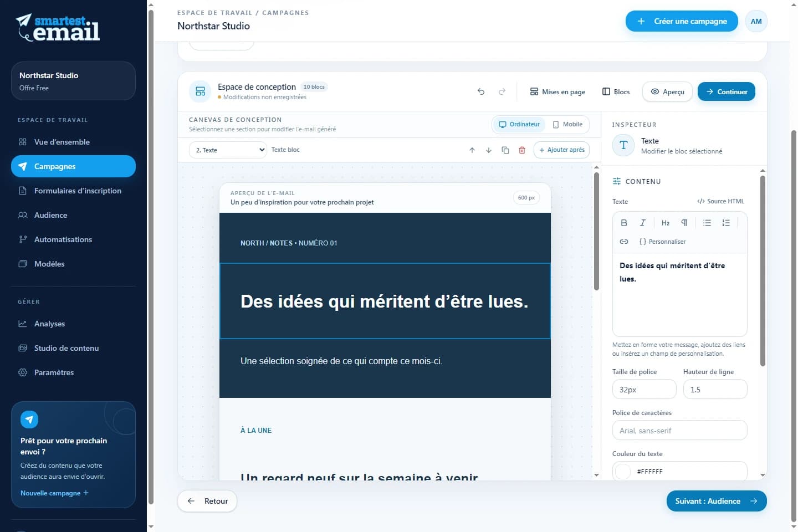Click Continuer button
The image size is (798, 532).
[x=727, y=91]
